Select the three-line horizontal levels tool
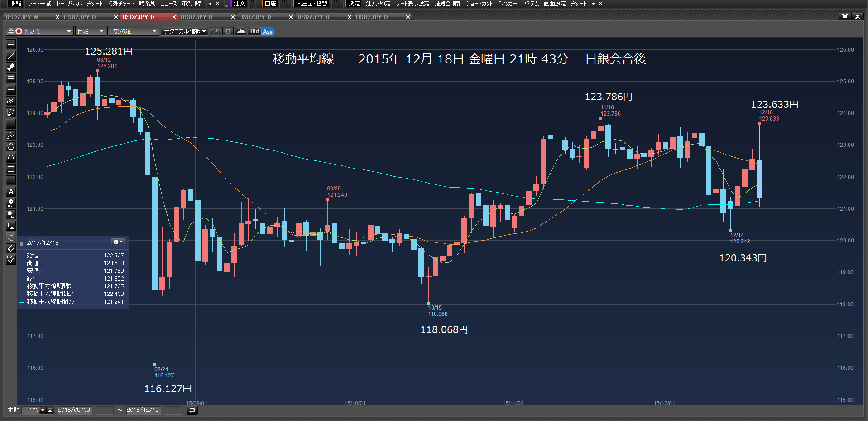 coord(11,78)
